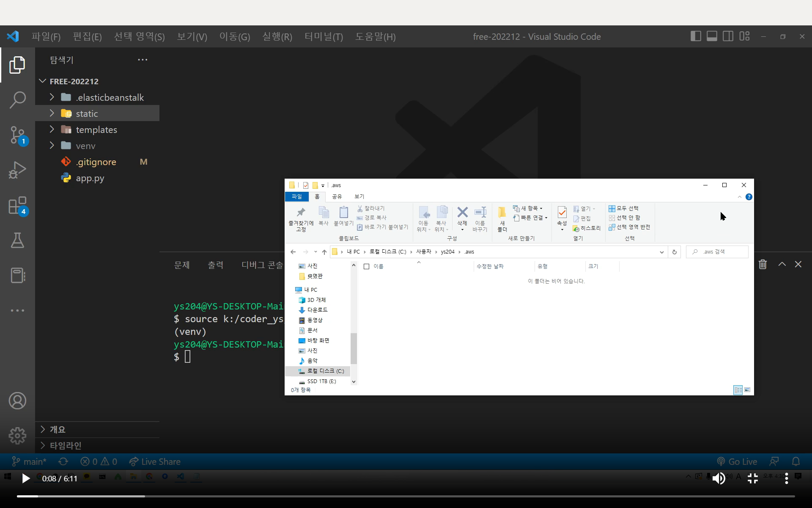Open the View tab in file explorer ribbon
This screenshot has width=812, height=508.
coord(359,196)
